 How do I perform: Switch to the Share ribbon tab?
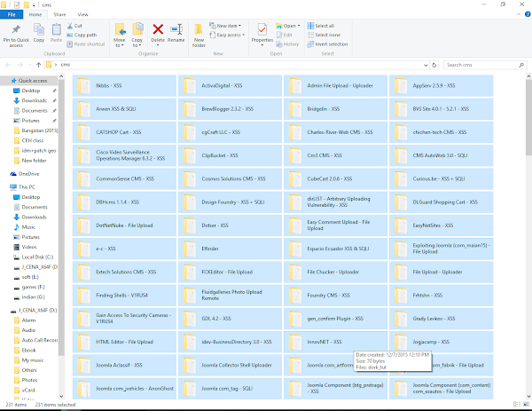(59, 14)
